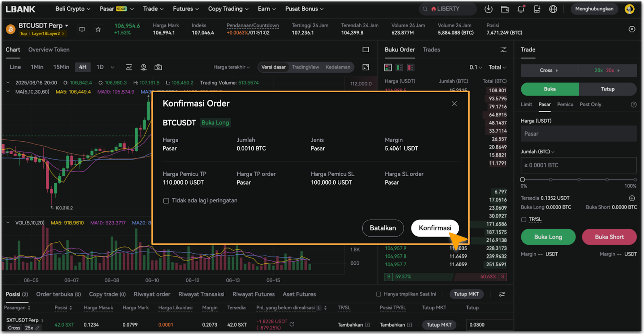Open the Cross margin mode selector
644x334 pixels.
click(549, 70)
